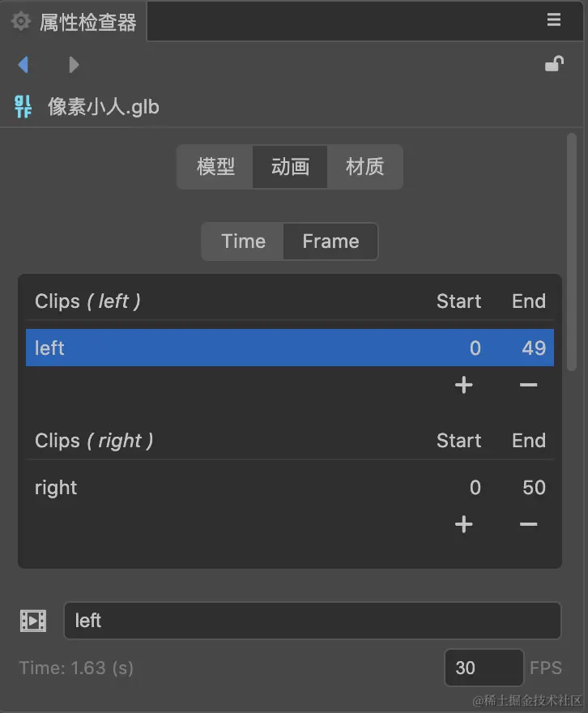The height and width of the screenshot is (713, 588).
Task: Switch to the 模型 tab
Action: 215,167
